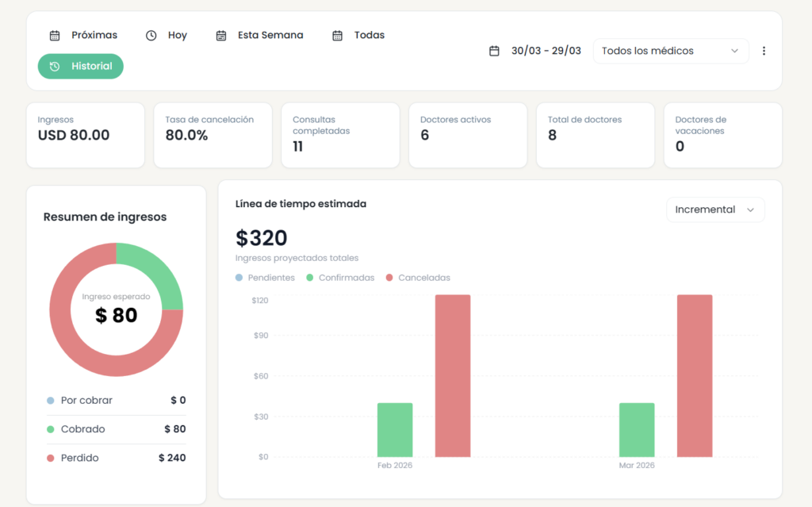Toggle the Pendientes legend series
The height and width of the screenshot is (507, 812).
(x=265, y=278)
